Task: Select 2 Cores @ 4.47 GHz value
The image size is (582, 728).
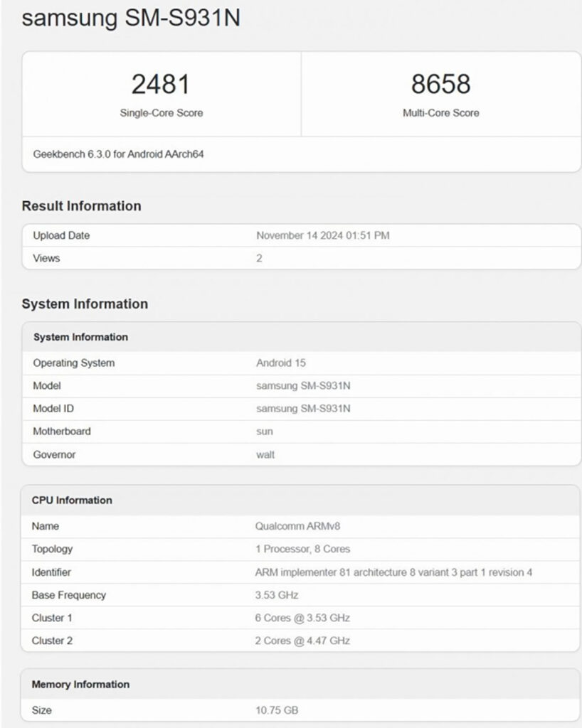Action: [302, 641]
